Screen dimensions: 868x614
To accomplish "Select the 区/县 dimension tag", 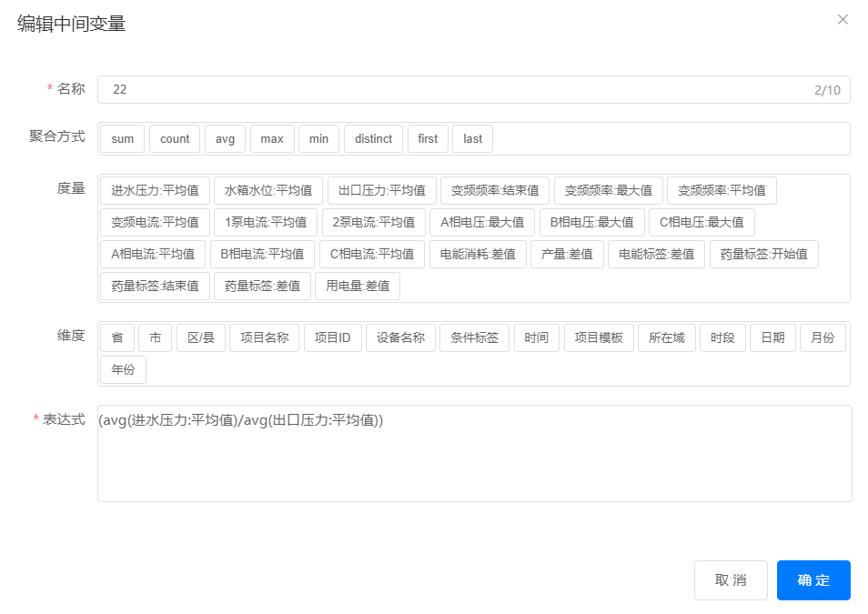I will coord(201,337).
